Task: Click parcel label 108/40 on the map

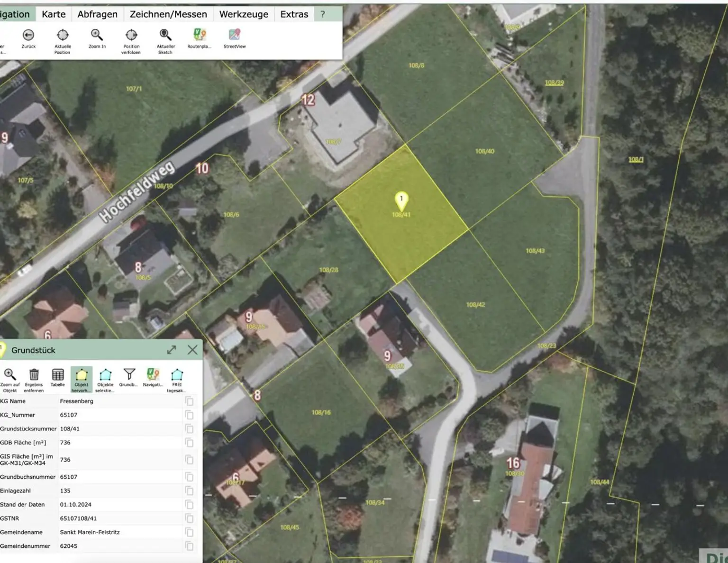Action: point(484,151)
